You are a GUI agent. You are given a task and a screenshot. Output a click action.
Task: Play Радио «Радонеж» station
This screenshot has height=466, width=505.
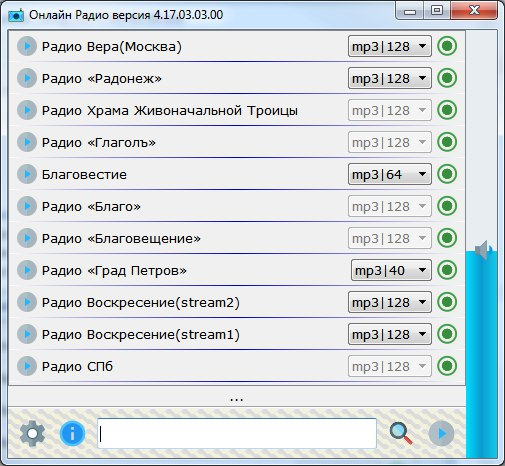point(27,78)
